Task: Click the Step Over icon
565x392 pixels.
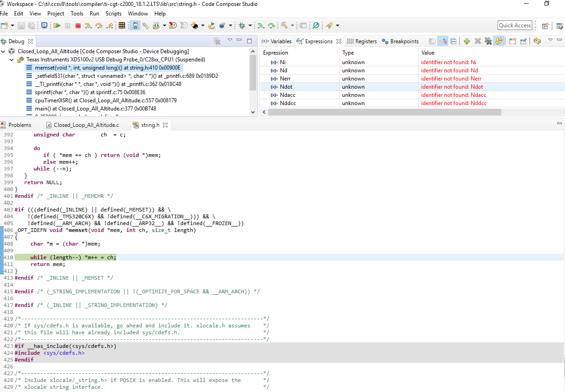Action: (99, 25)
